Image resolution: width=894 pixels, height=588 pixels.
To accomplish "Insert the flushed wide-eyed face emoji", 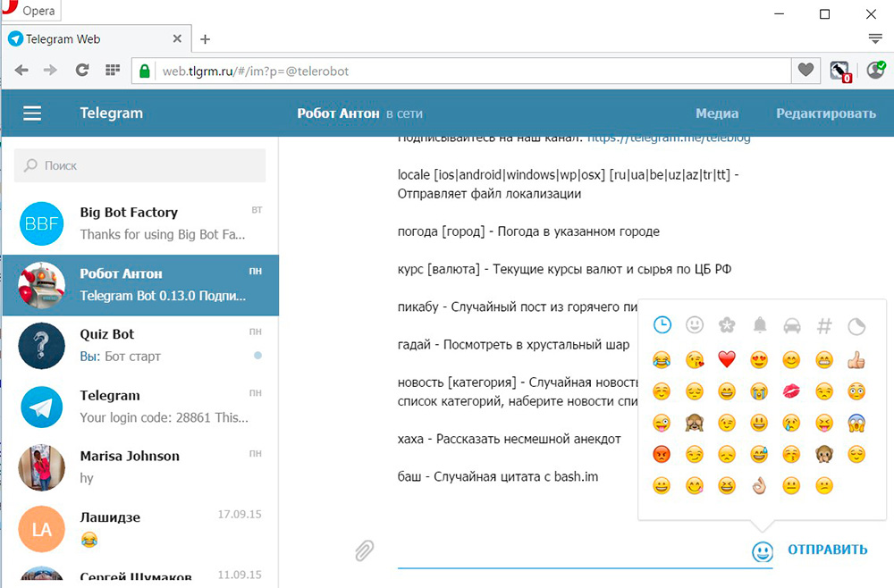I will pos(856,391).
